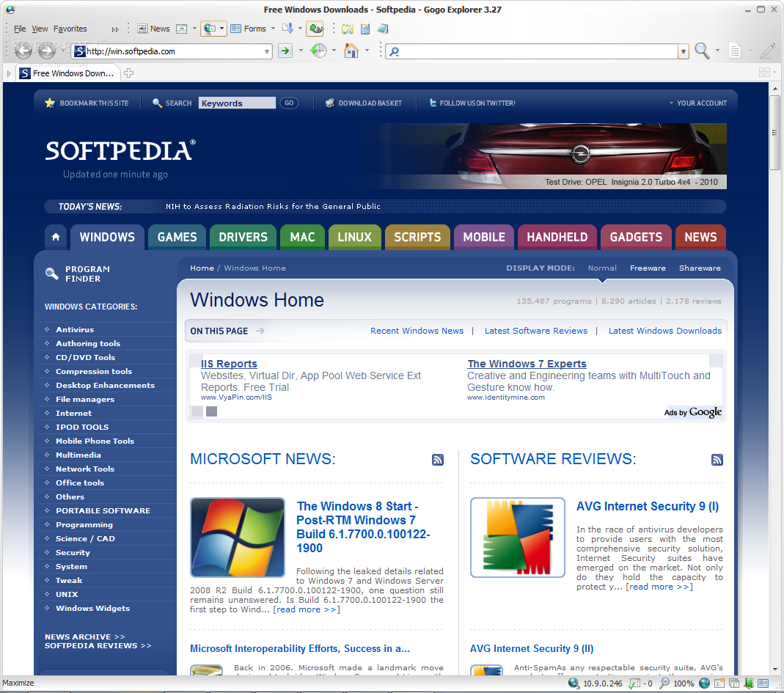The width and height of the screenshot is (784, 693).
Task: Open the Favorites menu
Action: coord(70,29)
